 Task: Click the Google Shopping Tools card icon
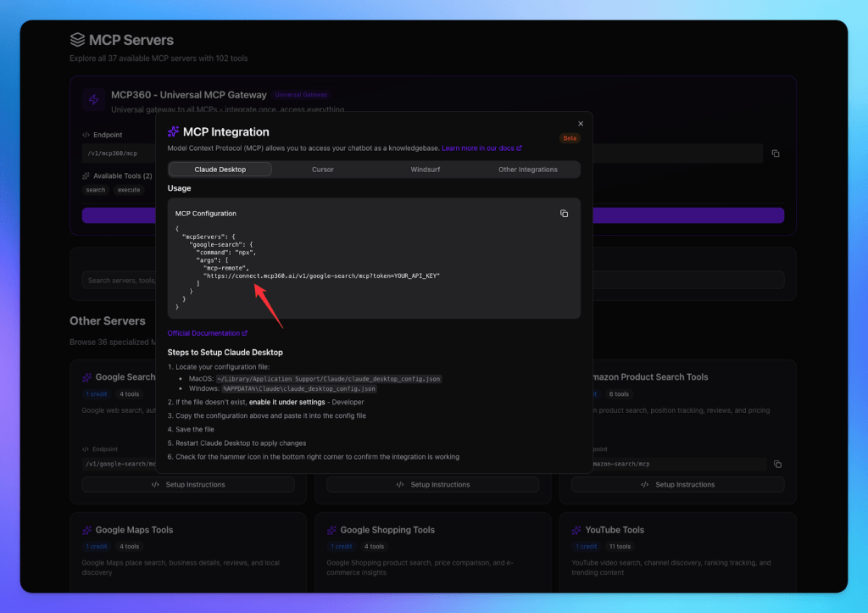pos(331,529)
